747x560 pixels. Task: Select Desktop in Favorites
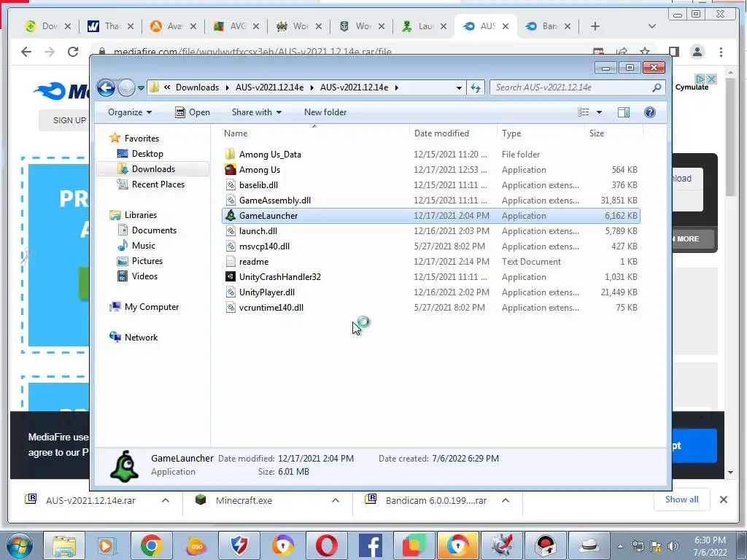click(147, 154)
